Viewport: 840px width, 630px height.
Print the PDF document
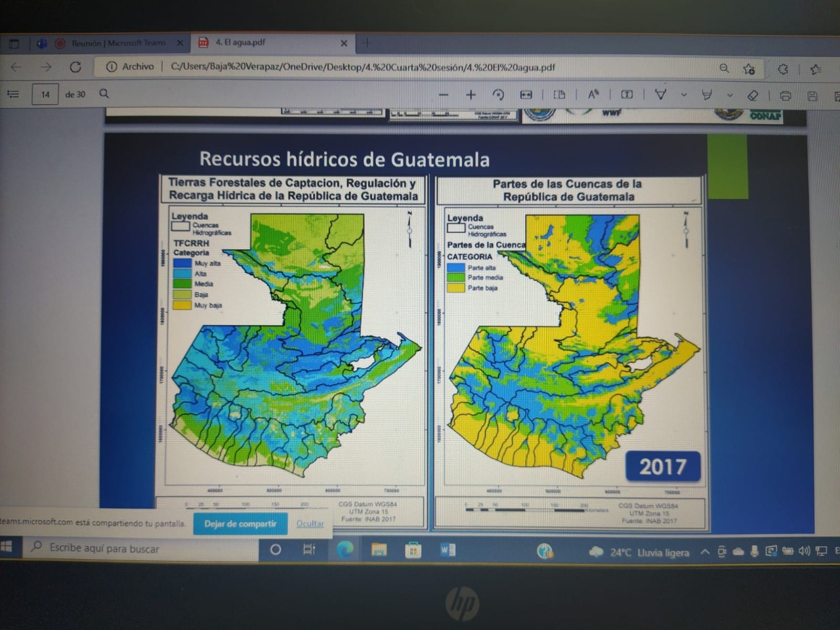coord(785,96)
